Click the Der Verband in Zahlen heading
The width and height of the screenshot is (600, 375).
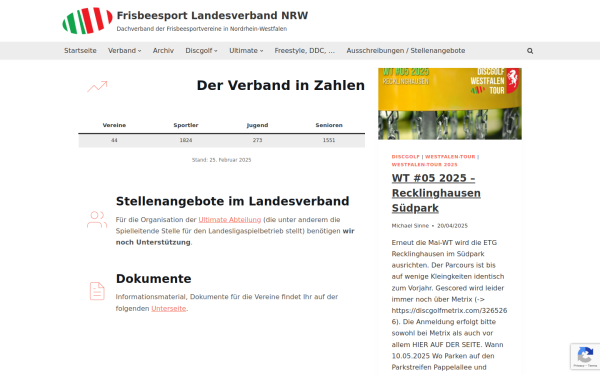tap(280, 85)
